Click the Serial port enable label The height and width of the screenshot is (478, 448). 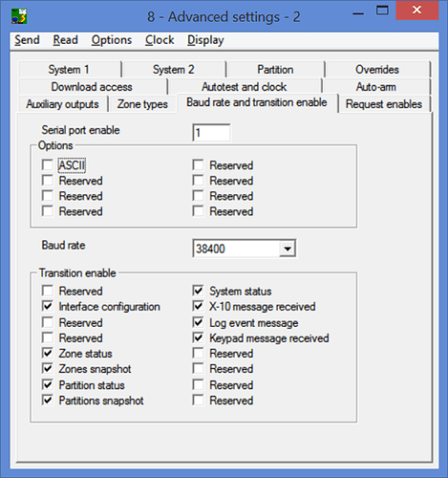(x=80, y=130)
